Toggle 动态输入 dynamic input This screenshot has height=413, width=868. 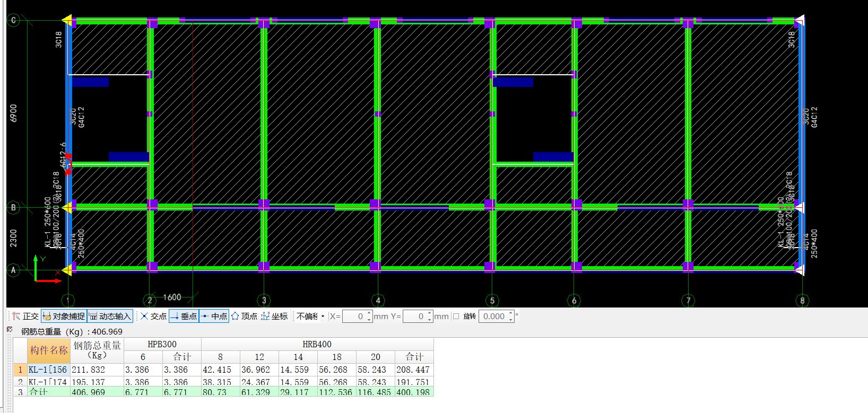coord(110,317)
